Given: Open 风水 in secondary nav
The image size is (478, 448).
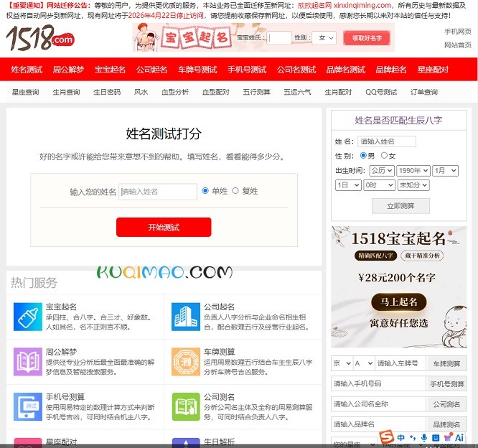Looking at the screenshot, I should point(141,92).
